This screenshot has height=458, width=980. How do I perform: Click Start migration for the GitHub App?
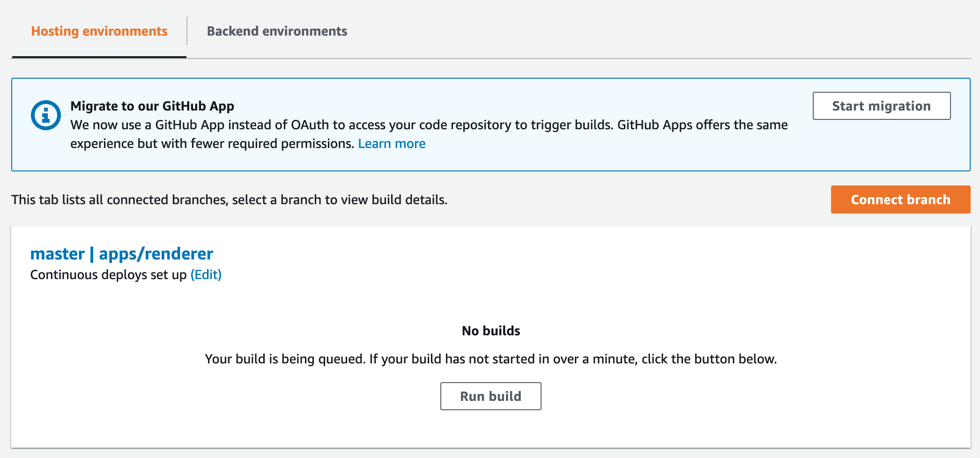pyautogui.click(x=881, y=106)
